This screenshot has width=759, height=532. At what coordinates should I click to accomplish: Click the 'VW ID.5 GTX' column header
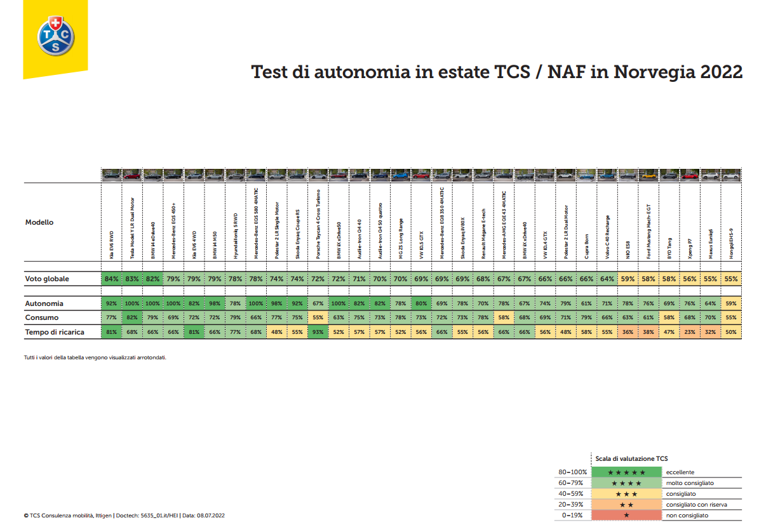[x=421, y=244]
